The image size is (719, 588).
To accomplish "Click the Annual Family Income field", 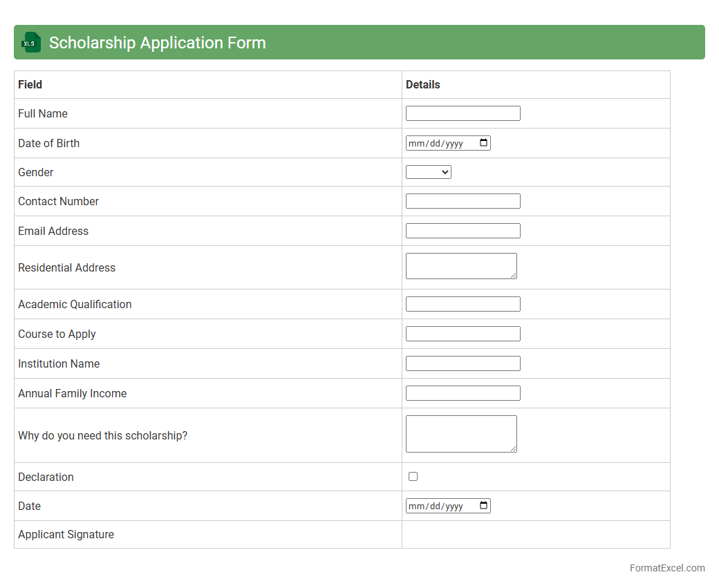I will pyautogui.click(x=463, y=393).
